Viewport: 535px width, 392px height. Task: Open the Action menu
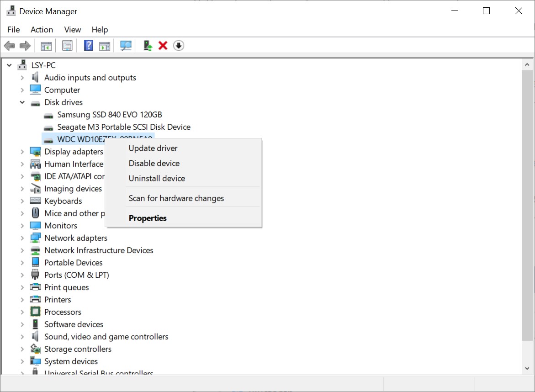coord(42,30)
